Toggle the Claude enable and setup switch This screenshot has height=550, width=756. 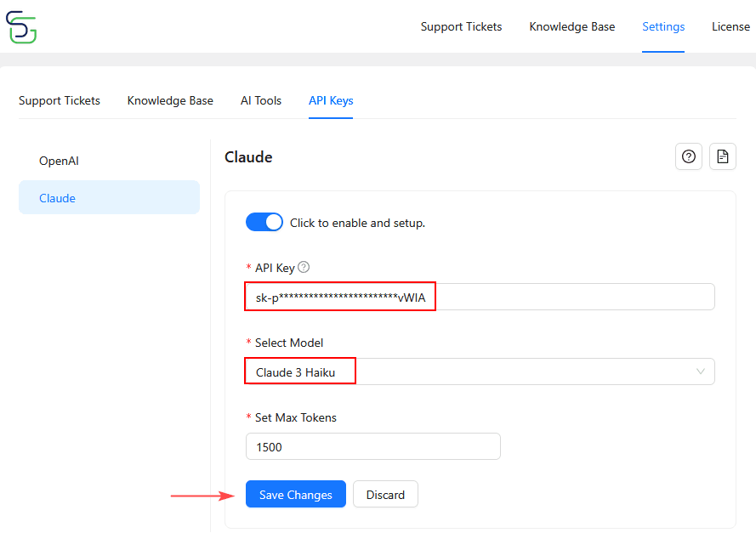[264, 223]
